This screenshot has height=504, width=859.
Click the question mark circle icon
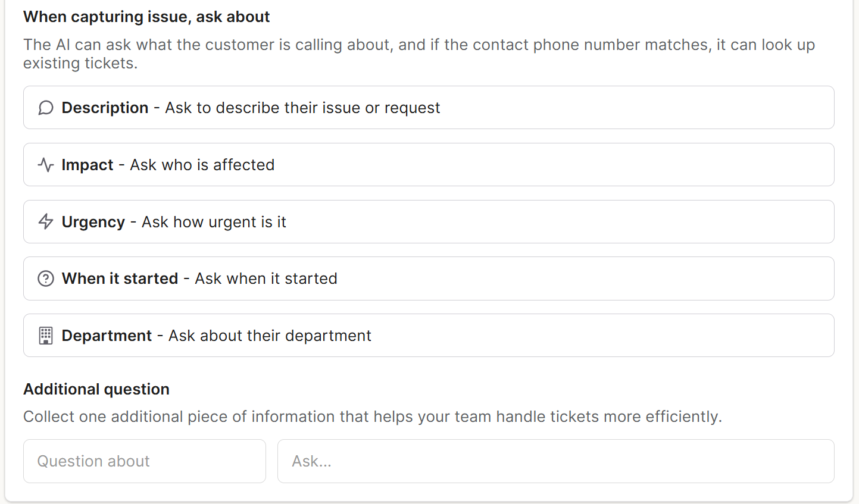(46, 278)
